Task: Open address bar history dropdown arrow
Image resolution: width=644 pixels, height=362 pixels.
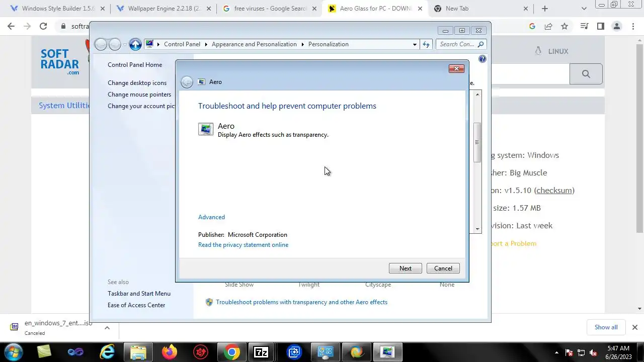Action: coord(415,44)
